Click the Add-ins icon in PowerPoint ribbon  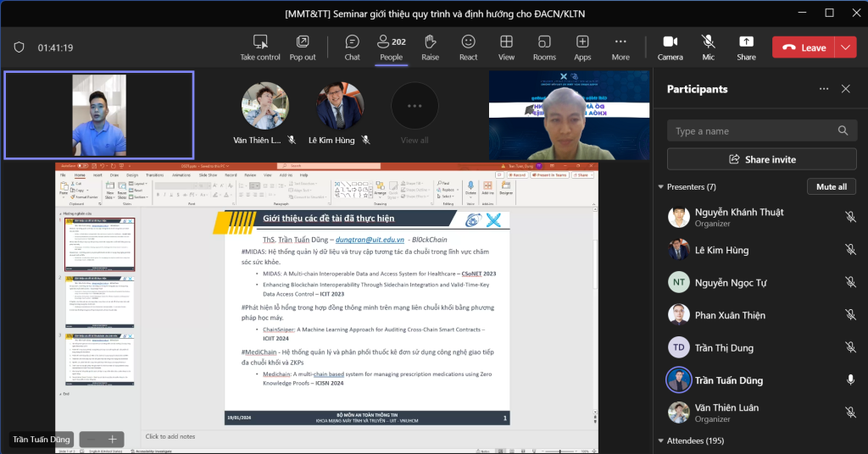pyautogui.click(x=487, y=185)
